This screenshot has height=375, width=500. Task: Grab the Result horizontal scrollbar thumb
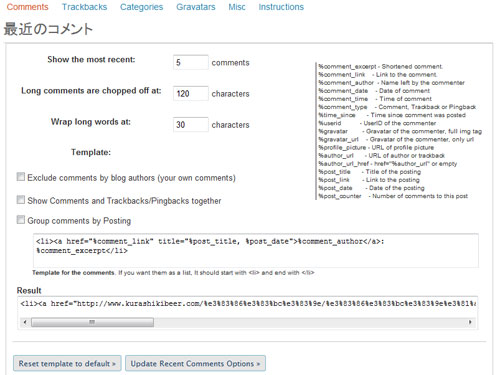pos(92,322)
